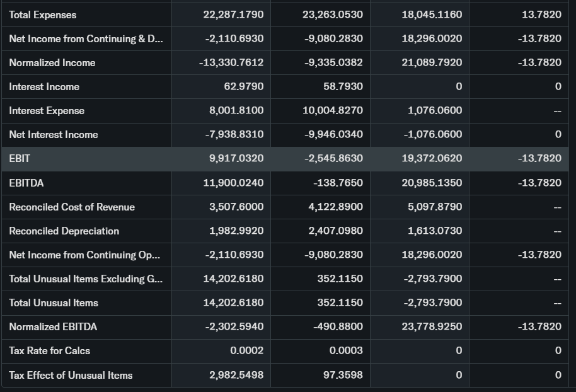Select the Tax Effect value 2,982.5498
Image resolution: width=576 pixels, height=392 pixels.
(x=236, y=375)
